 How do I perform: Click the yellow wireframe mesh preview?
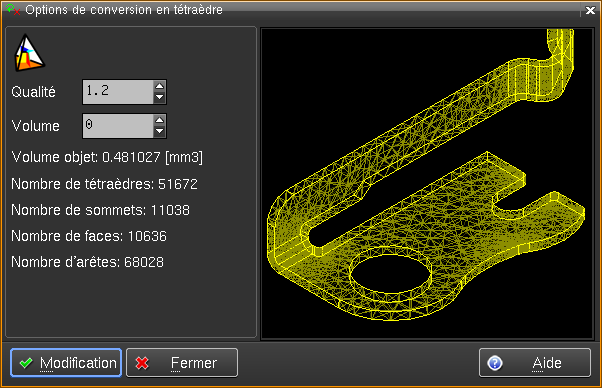pos(427,184)
